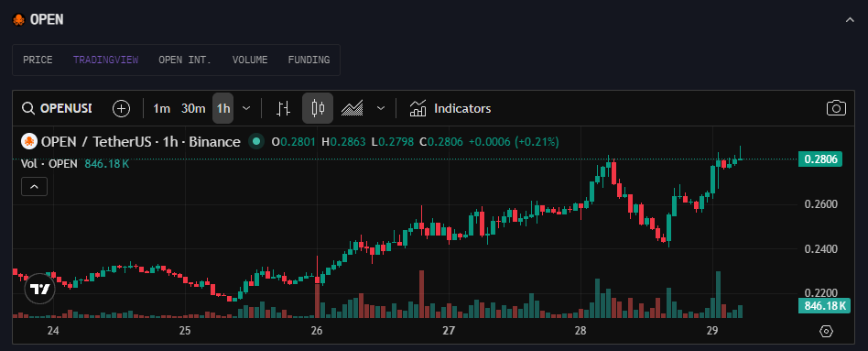The height and width of the screenshot is (351, 868).
Task: Click the current price label 0.2806
Action: pyautogui.click(x=819, y=159)
